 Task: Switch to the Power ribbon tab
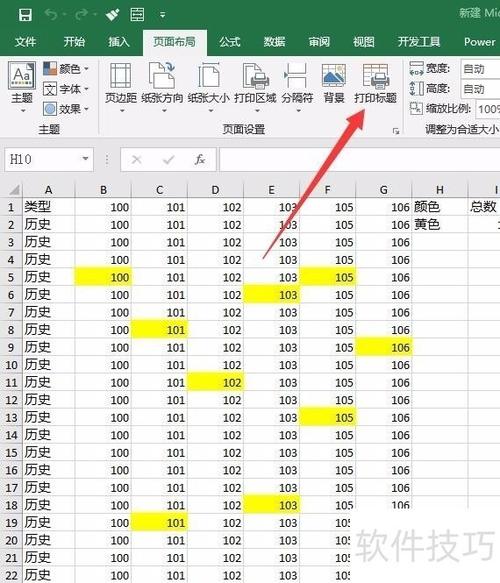pyautogui.click(x=480, y=42)
